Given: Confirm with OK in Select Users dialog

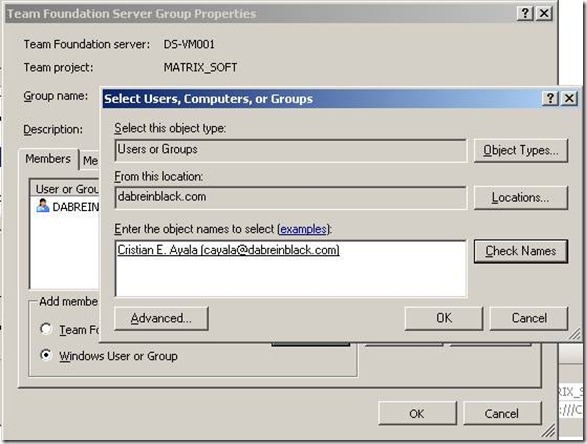Looking at the screenshot, I should pos(444,318).
